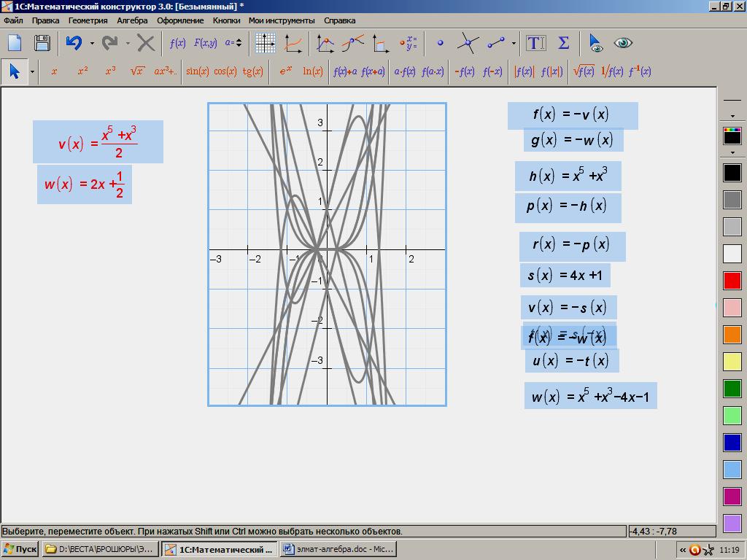The width and height of the screenshot is (747, 560).
Task: Select the point on graph tool
Action: 325,43
